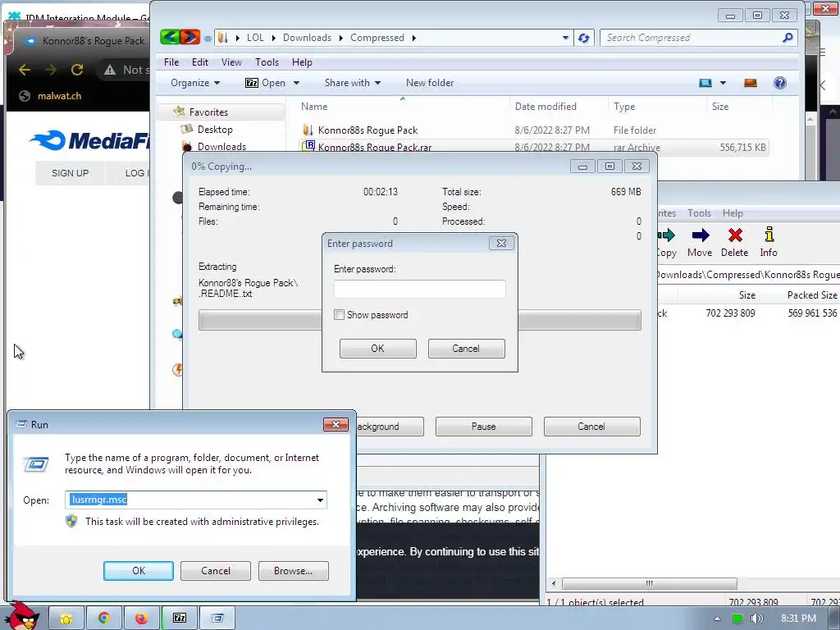
Task: Click the green network tray icon
Action: click(x=737, y=619)
